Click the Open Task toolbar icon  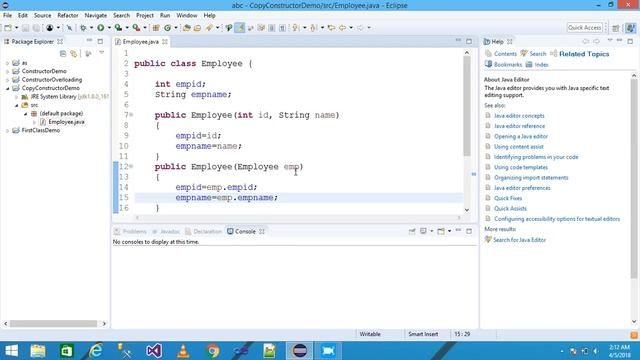[197, 28]
